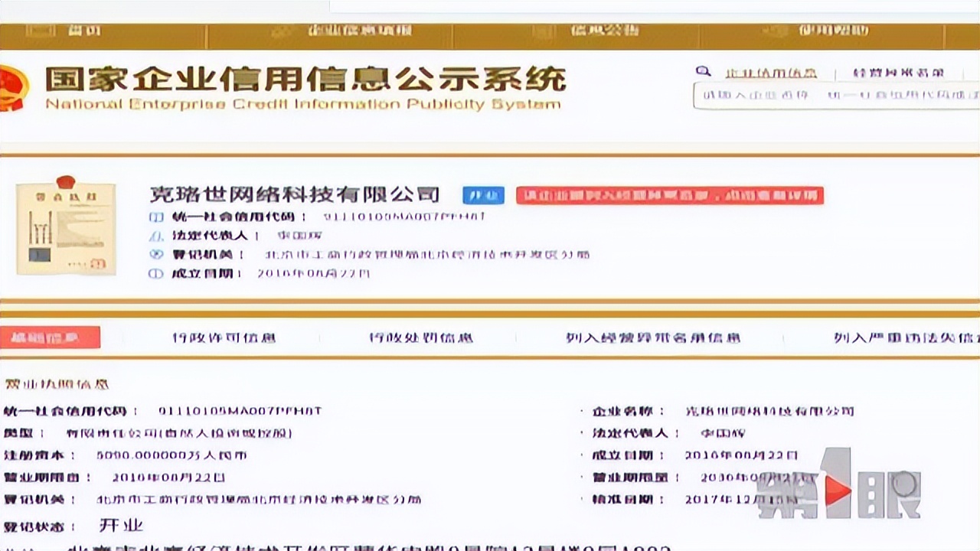This screenshot has height=551, width=980.
Task: Click the magnifier search icon near the search box
Action: [704, 70]
